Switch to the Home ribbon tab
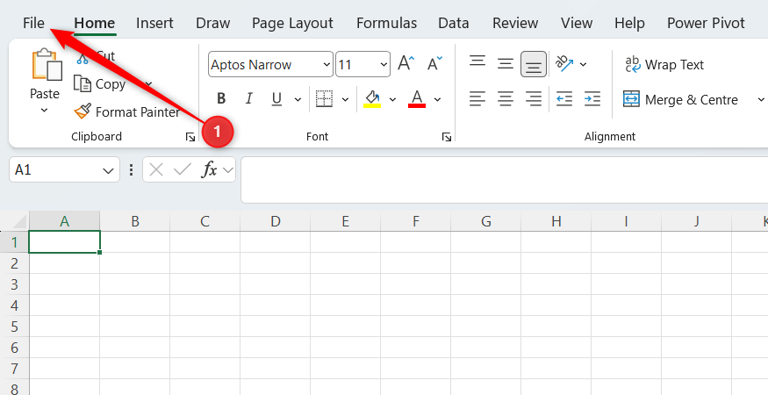768x395 pixels. (95, 23)
